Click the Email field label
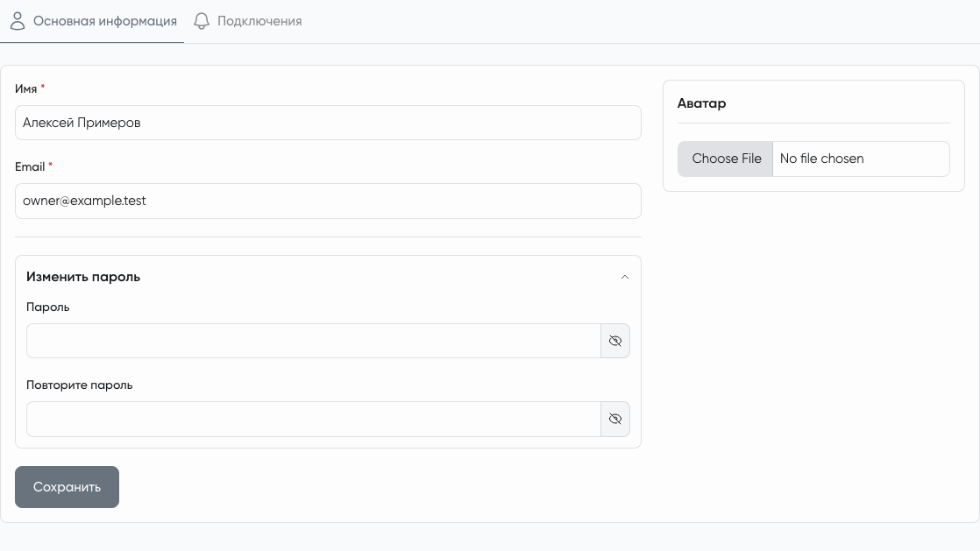 pyautogui.click(x=30, y=166)
